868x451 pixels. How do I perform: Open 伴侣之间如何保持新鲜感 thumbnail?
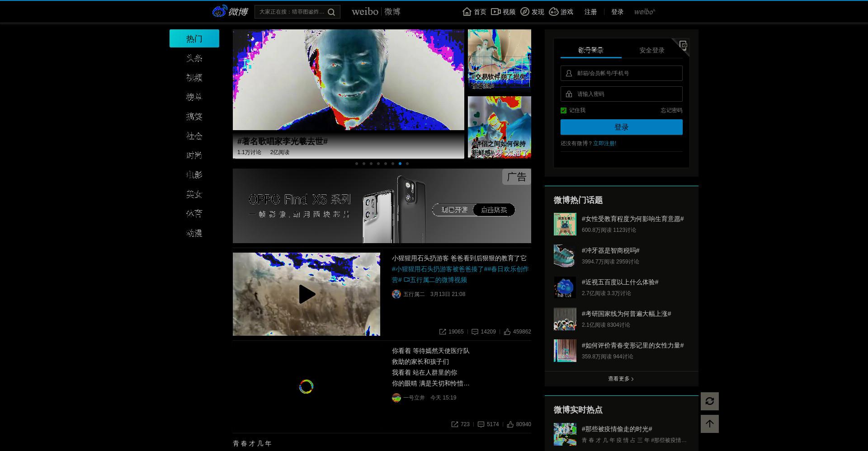tap(500, 127)
